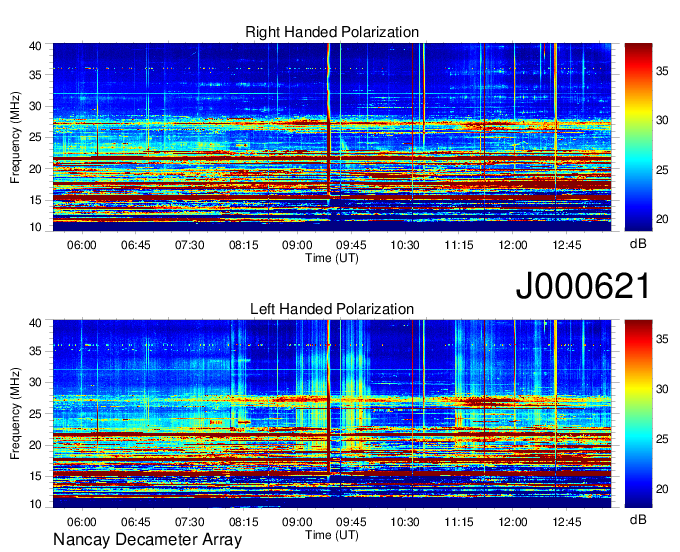Click the 12:00 time tick of Right Handed plot

[513, 245]
